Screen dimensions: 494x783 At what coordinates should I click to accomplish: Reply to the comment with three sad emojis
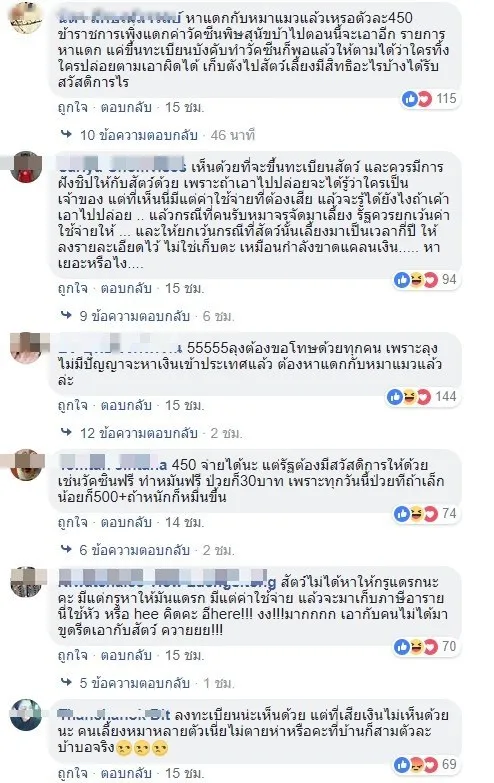[x=126, y=773]
